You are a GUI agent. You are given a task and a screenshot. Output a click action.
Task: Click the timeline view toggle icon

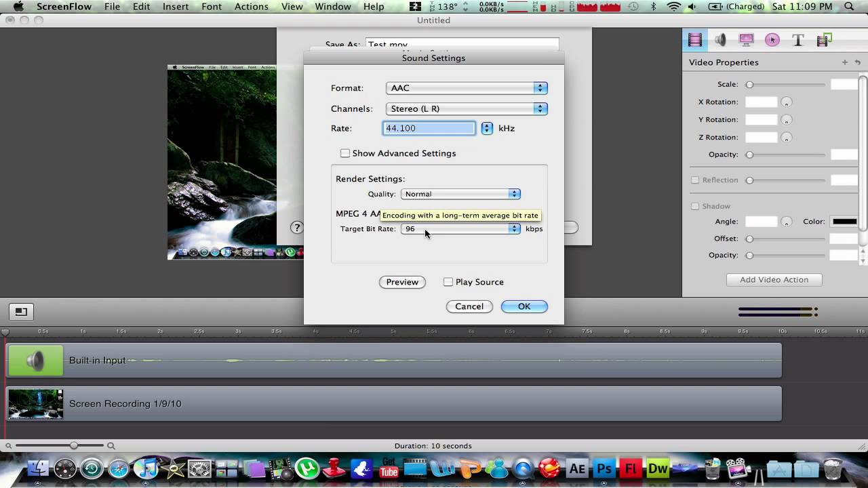pos(21,312)
